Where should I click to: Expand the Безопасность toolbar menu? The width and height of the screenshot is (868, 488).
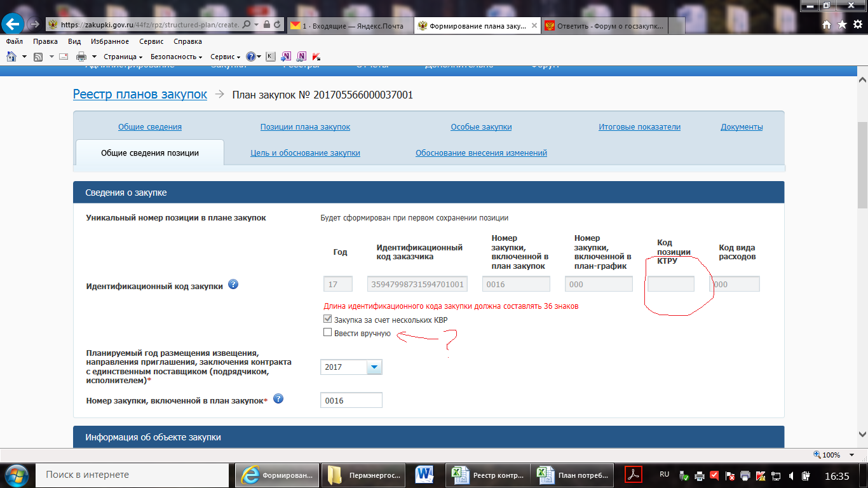click(x=176, y=57)
